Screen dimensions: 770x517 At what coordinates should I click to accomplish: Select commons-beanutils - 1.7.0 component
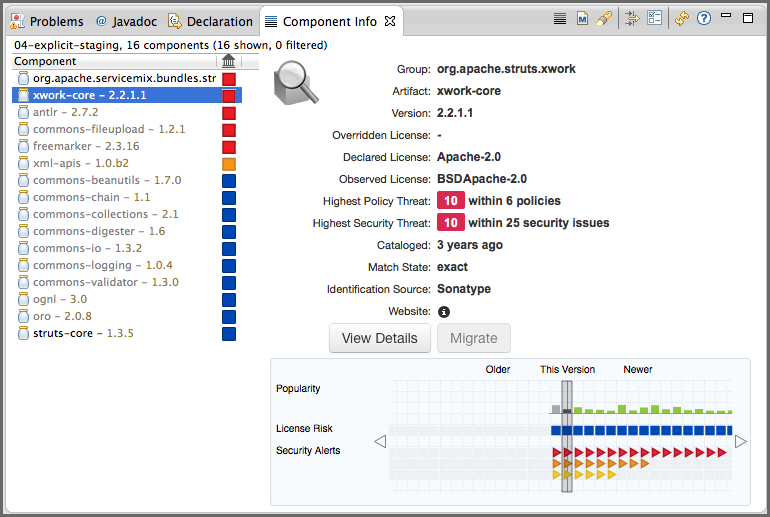[x=127, y=180]
